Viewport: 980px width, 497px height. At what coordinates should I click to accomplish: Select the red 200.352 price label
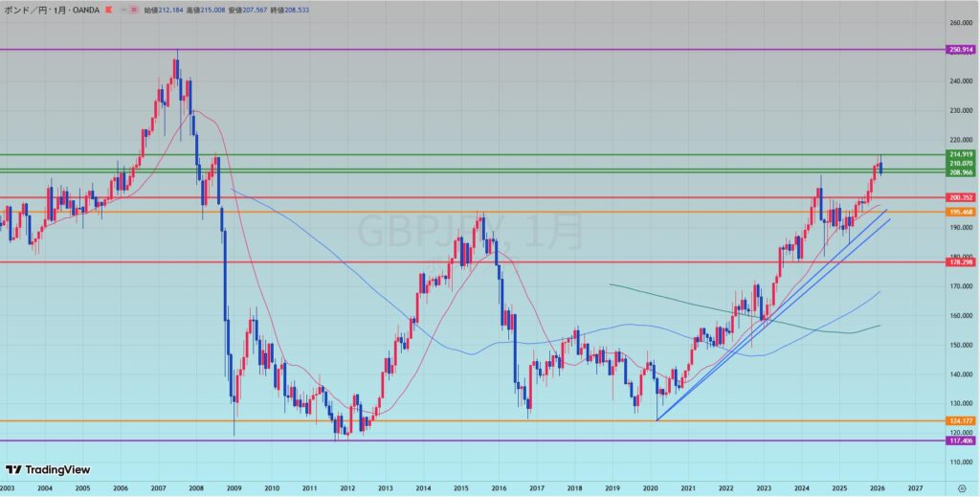pyautogui.click(x=960, y=197)
